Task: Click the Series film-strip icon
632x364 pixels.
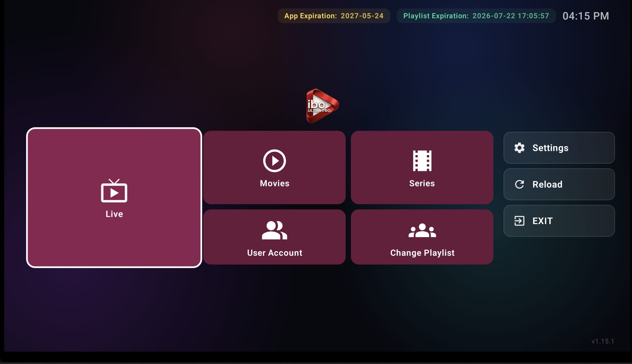Action: (x=422, y=161)
